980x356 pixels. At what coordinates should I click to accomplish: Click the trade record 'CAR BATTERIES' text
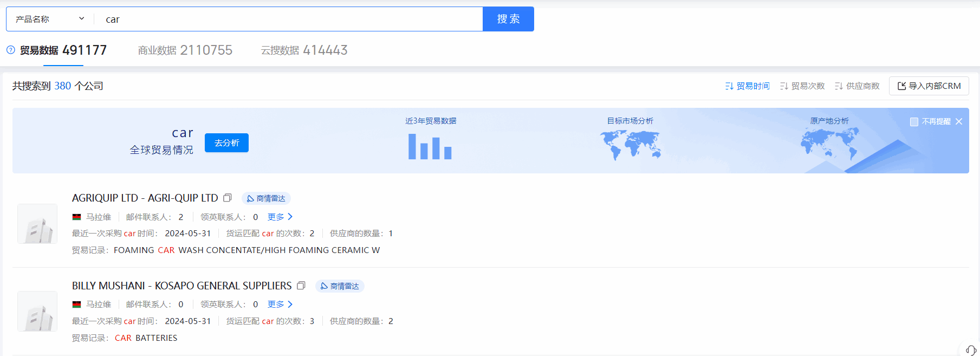146,338
